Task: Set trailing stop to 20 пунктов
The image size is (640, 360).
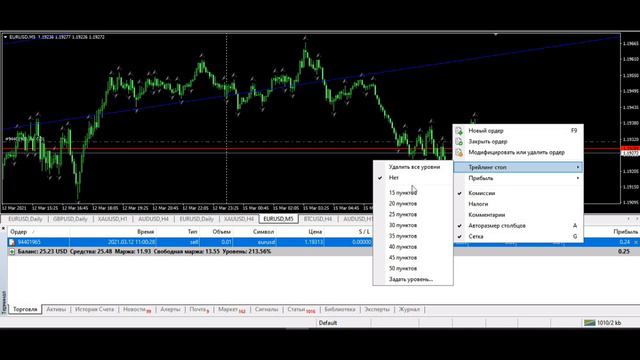Action: coord(413,203)
